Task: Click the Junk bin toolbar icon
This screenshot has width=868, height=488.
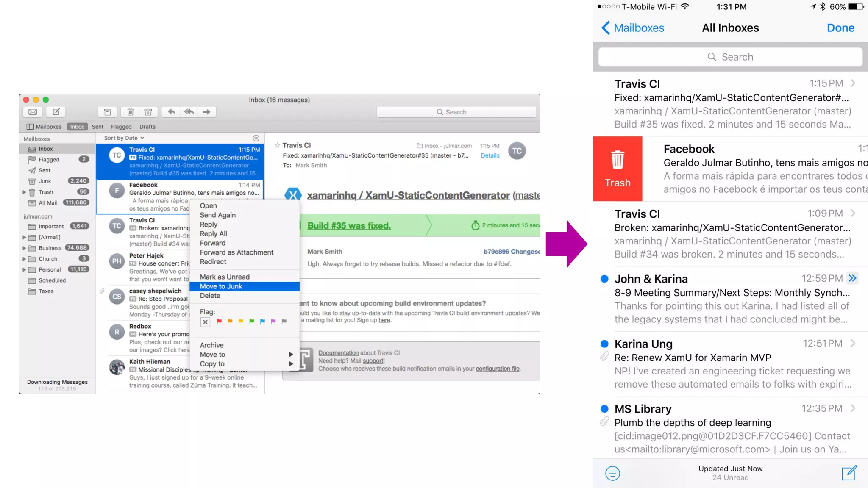Action: (148, 112)
